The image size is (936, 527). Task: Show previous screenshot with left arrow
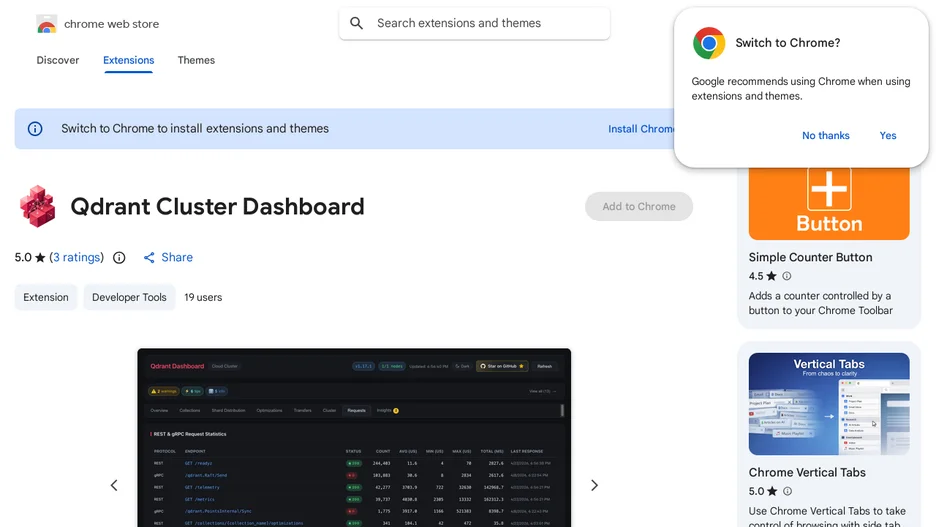click(x=114, y=485)
